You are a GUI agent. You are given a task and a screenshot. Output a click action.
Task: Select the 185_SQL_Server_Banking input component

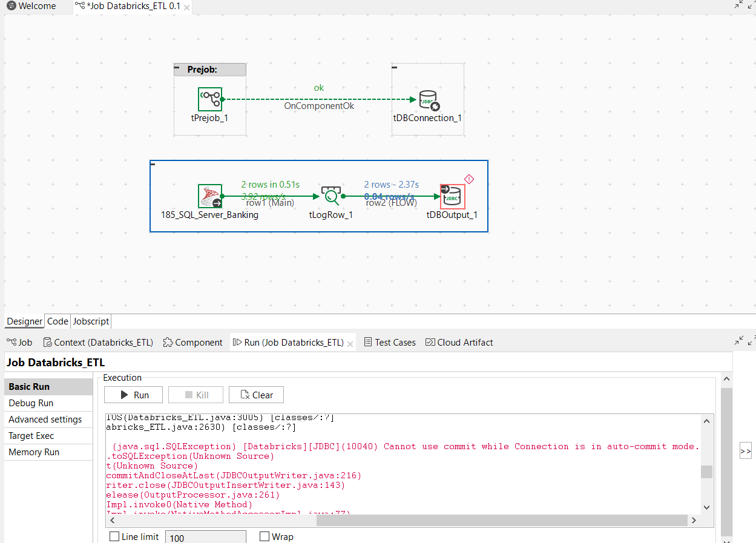pos(209,197)
